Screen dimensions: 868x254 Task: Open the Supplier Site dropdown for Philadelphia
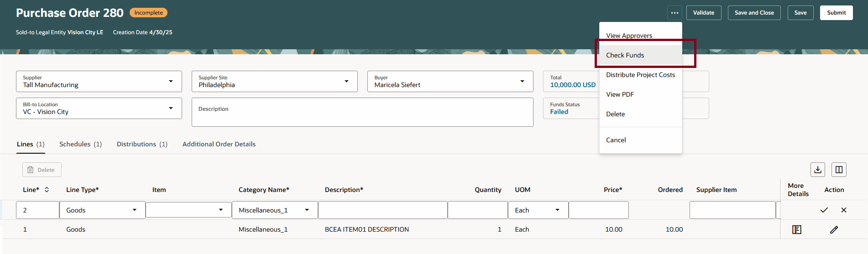click(346, 82)
